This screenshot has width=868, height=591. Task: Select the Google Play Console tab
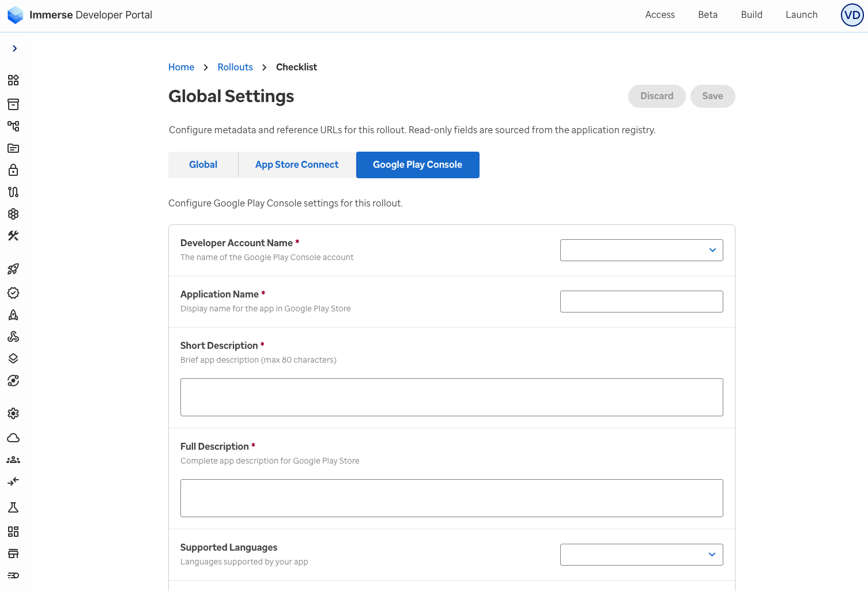pyautogui.click(x=418, y=165)
